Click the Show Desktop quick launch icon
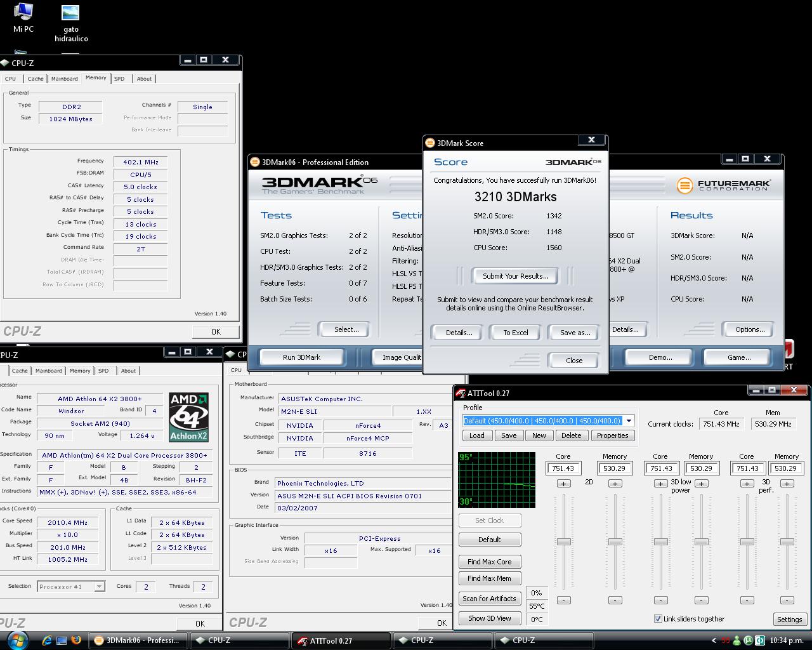Screen dimensions: 812x650 click(x=62, y=640)
